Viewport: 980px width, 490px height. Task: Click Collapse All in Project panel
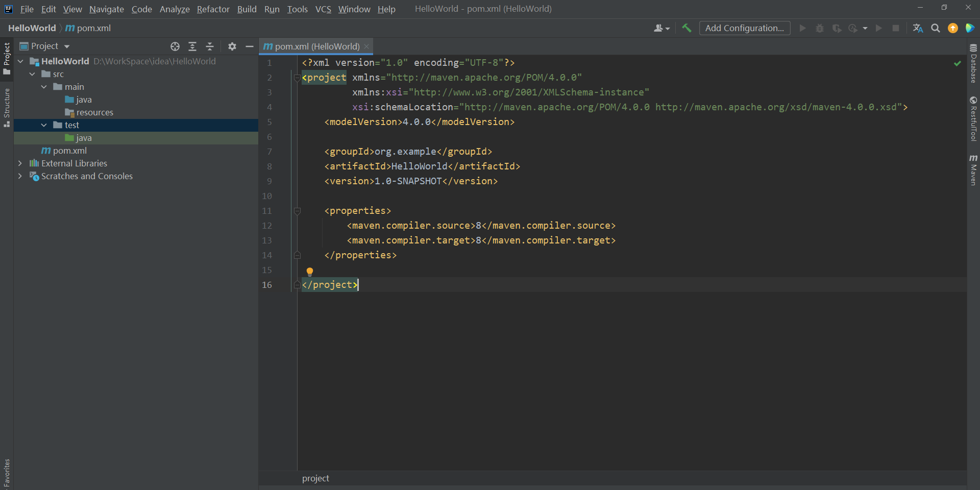pyautogui.click(x=210, y=46)
